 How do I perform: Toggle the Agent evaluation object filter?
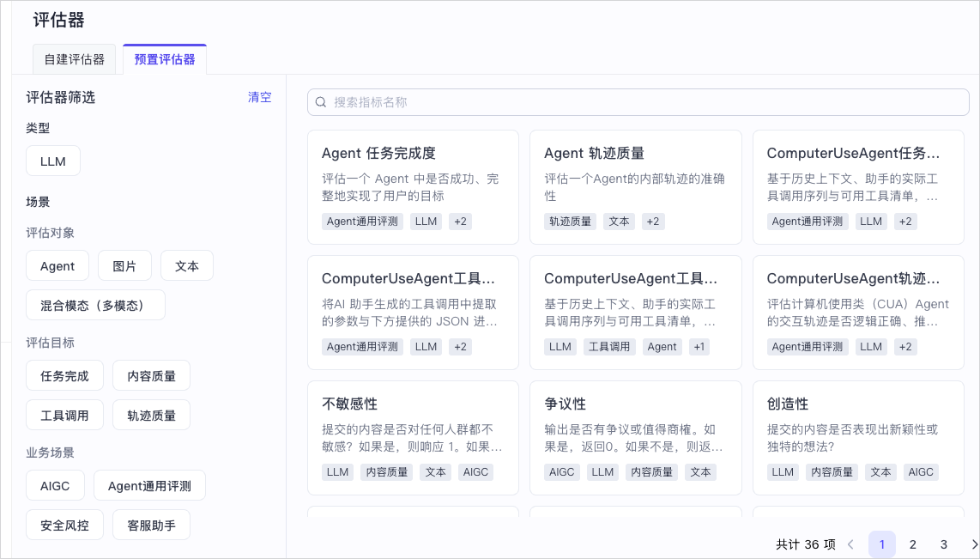pos(57,266)
